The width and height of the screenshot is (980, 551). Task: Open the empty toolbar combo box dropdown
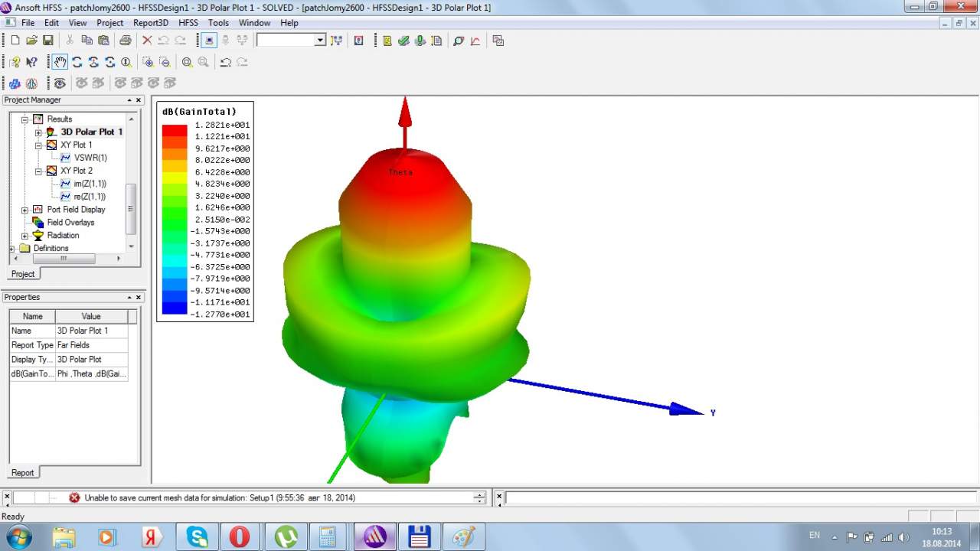pos(320,41)
